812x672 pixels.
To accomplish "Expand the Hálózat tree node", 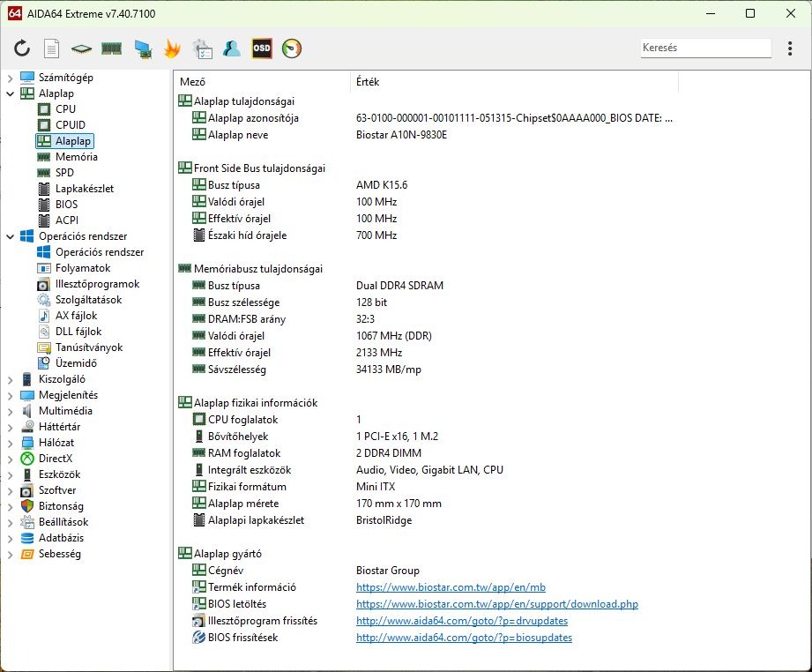I will (11, 444).
